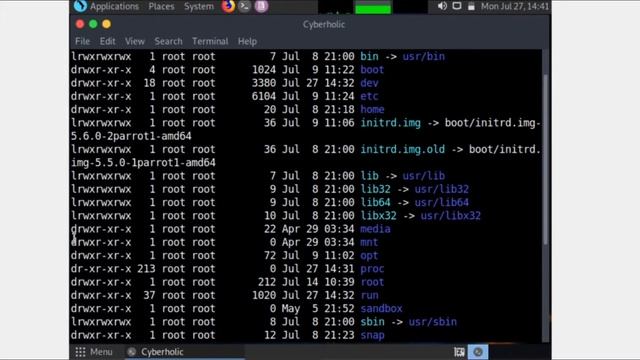Click the '5.6.0-2parrot1-amd64' text line
This screenshot has height=360, width=640.
pos(131,136)
